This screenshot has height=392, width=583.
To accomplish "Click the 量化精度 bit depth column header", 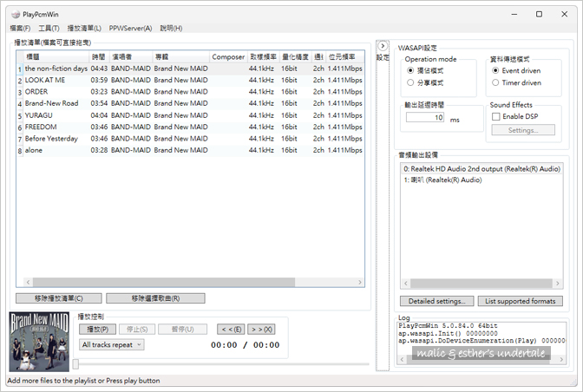I will (x=296, y=57).
